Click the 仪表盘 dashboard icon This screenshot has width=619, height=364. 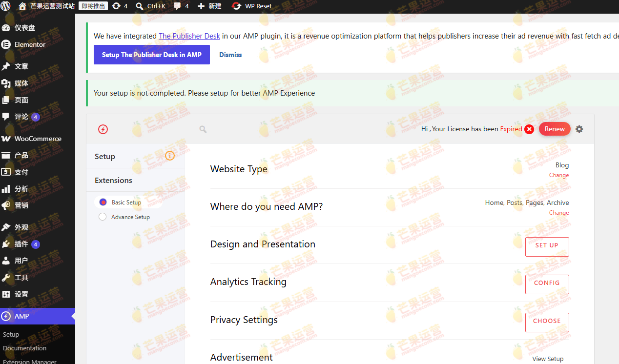(6, 28)
